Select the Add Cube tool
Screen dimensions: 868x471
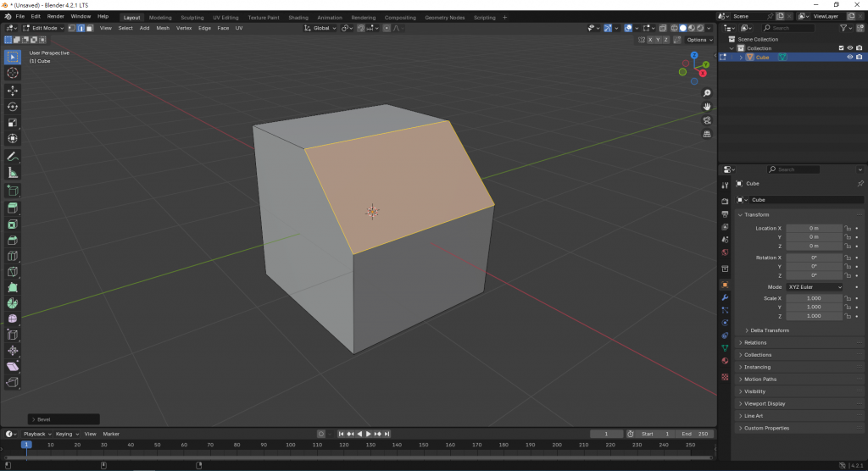[13, 191]
